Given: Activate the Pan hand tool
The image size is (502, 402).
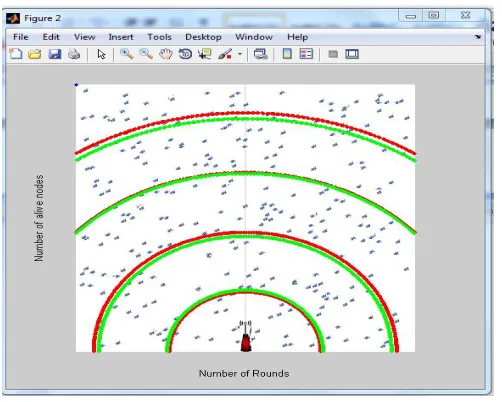Looking at the screenshot, I should pyautogui.click(x=166, y=54).
